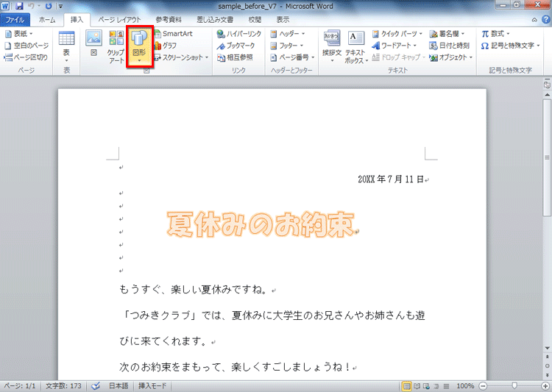552x392 pixels.
Task: Insert 日付と時刻 date and time
Action: pos(450,46)
